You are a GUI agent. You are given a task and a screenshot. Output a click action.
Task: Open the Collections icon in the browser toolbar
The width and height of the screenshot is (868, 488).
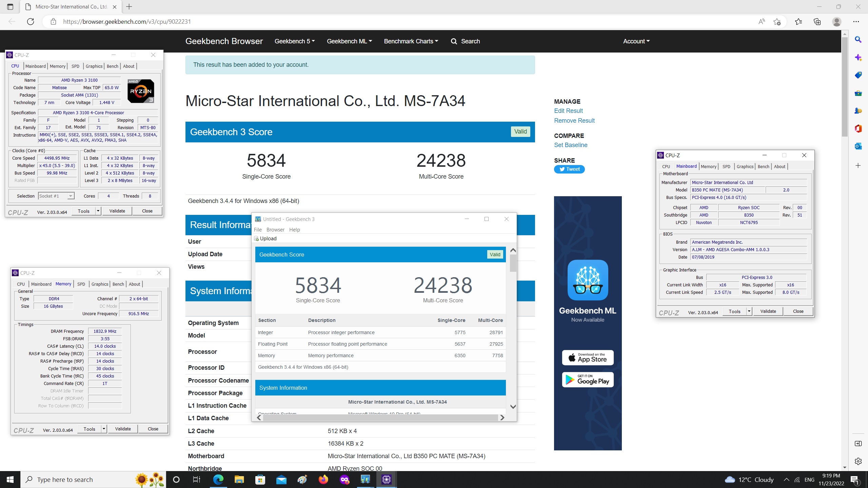[817, 22]
